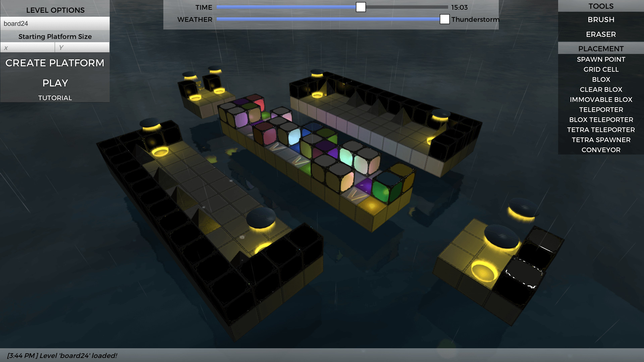This screenshot has width=644, height=362.
Task: Click the Placement category header
Action: 601,49
